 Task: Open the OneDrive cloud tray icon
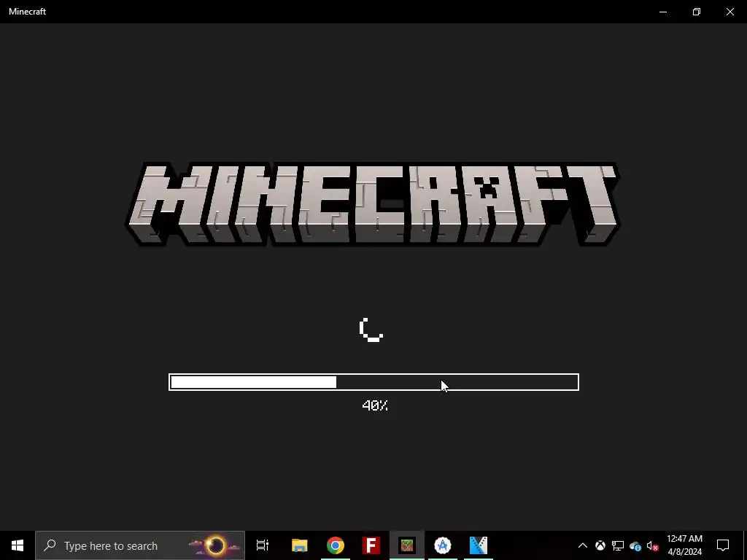pyautogui.click(x=635, y=545)
